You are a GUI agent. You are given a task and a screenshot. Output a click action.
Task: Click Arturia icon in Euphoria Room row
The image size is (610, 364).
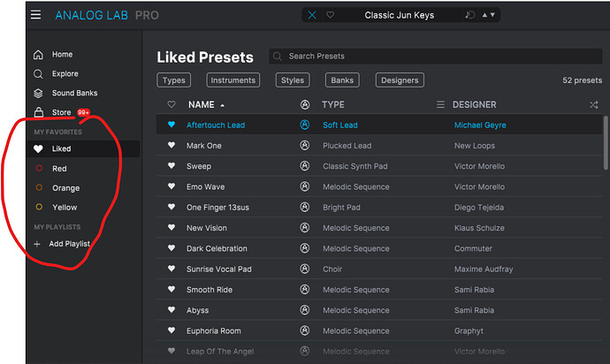point(305,330)
